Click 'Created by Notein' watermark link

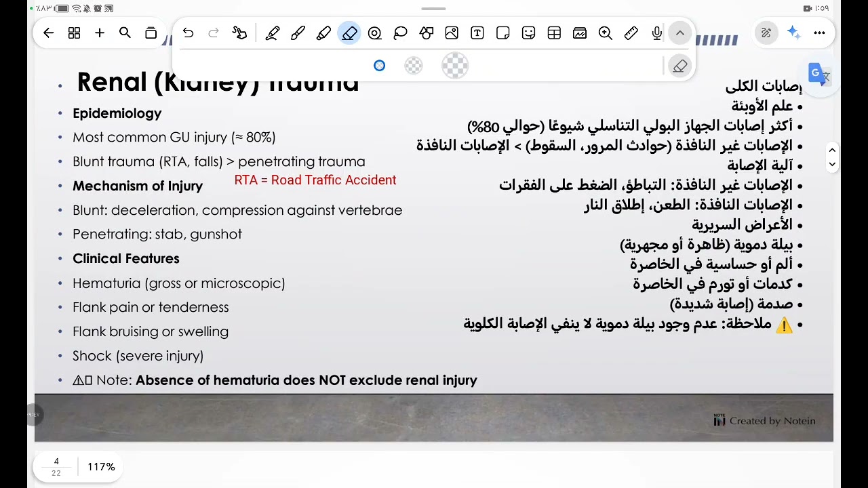coord(764,421)
